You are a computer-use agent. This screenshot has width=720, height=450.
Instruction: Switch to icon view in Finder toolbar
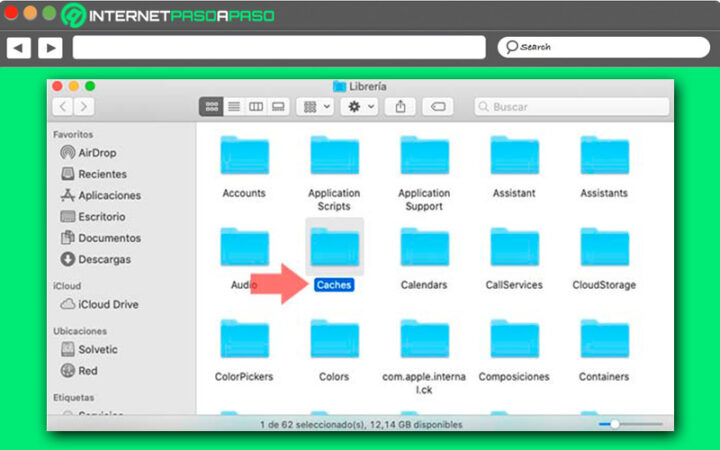(211, 106)
